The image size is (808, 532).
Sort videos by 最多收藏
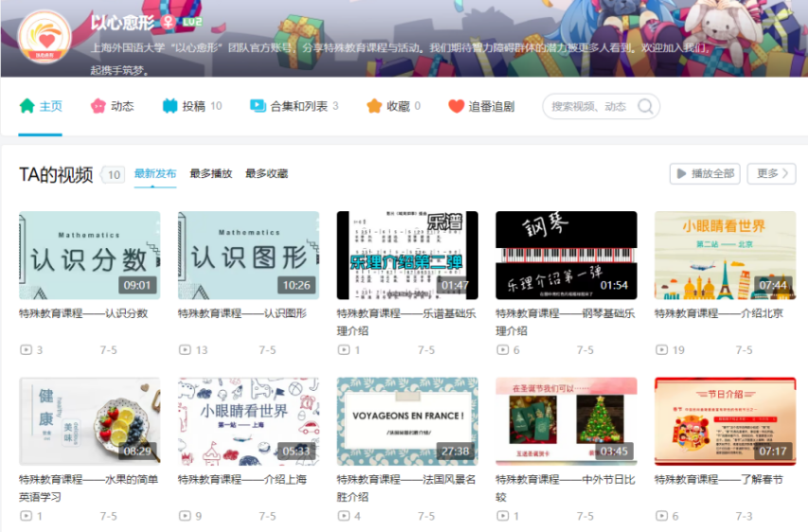coord(266,174)
